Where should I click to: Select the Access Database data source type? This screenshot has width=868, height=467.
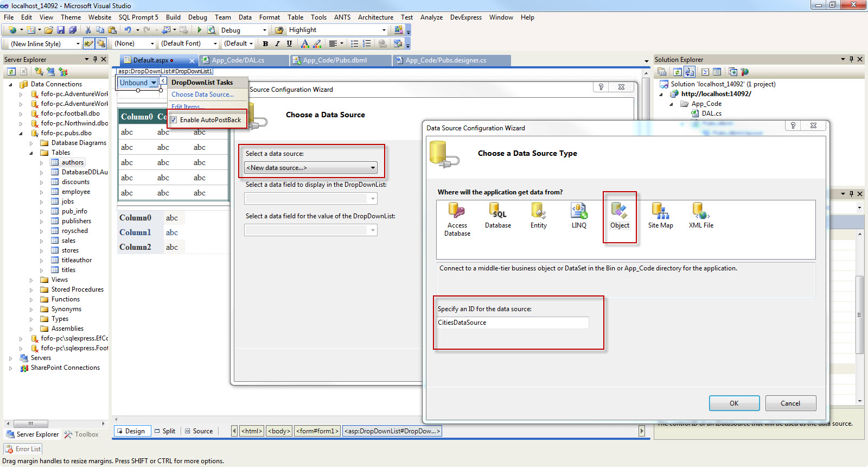[457, 219]
